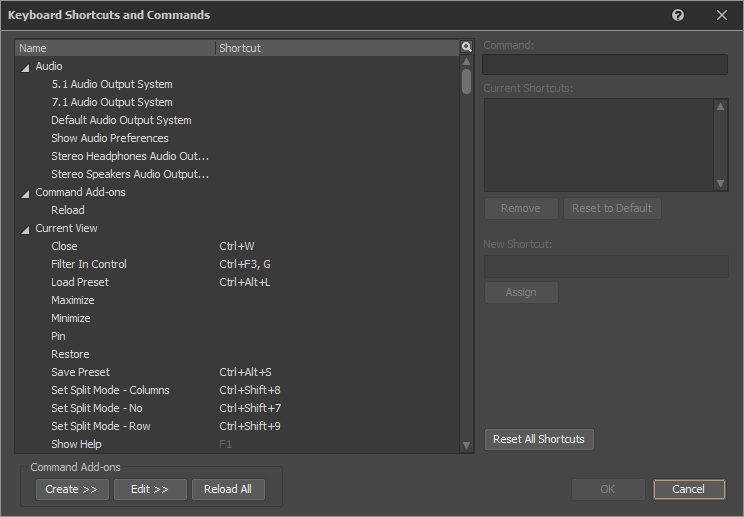Select Set Split Mode - Columns command

pyautogui.click(x=110, y=390)
